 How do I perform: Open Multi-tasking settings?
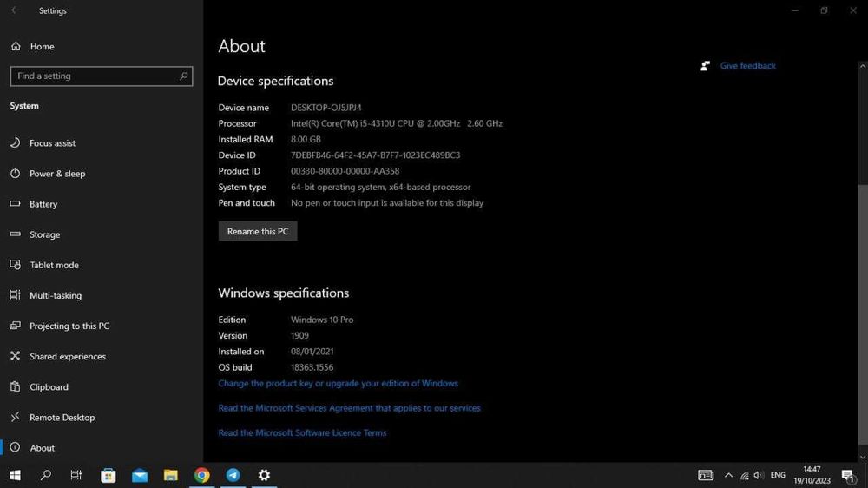pyautogui.click(x=102, y=295)
